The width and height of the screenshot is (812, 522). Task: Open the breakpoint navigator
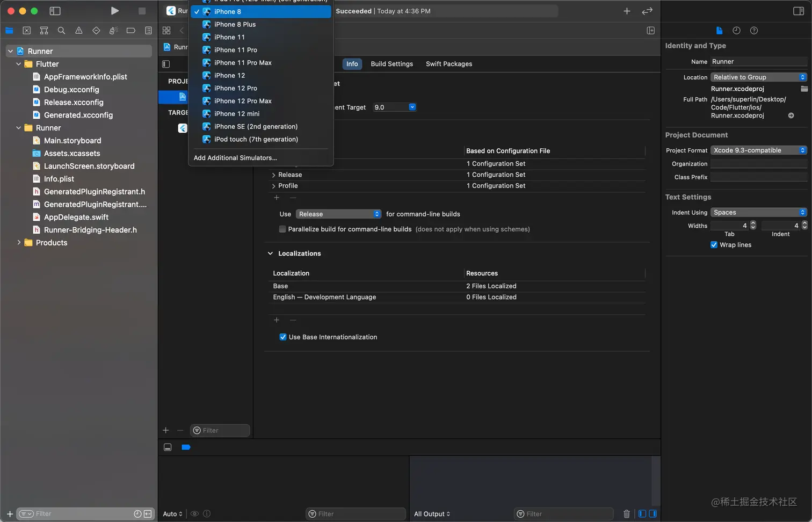coord(130,31)
